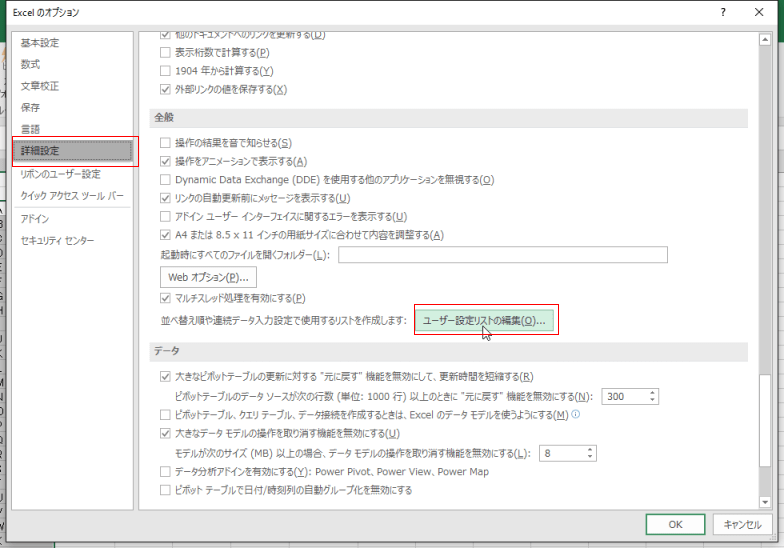The width and height of the screenshot is (784, 548).
Task: Check the Dynamic Data Exchange ignore option
Action: coord(165,179)
